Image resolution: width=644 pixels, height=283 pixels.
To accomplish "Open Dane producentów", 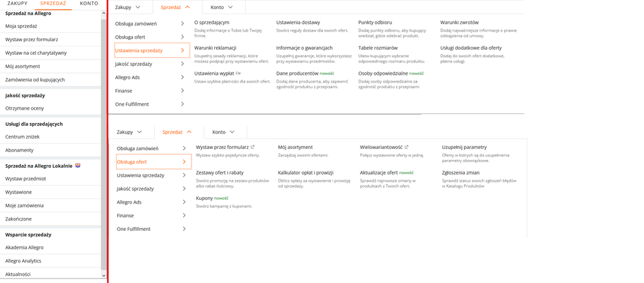I will 298,73.
